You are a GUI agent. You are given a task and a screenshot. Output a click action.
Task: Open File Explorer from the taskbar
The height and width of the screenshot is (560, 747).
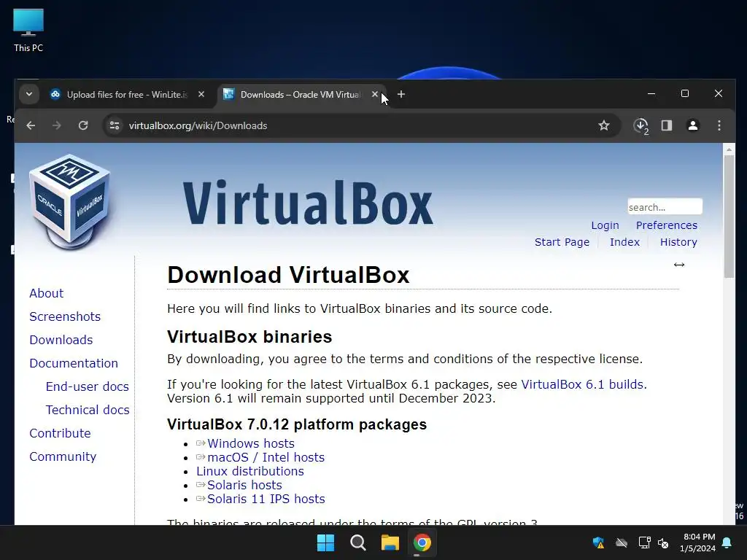390,542
